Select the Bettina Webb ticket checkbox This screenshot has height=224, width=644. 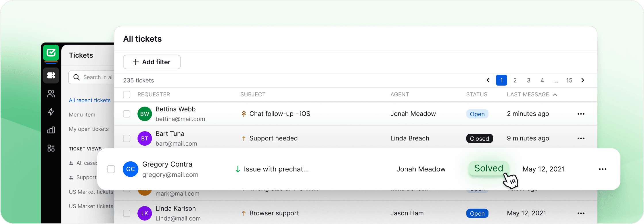pos(127,114)
